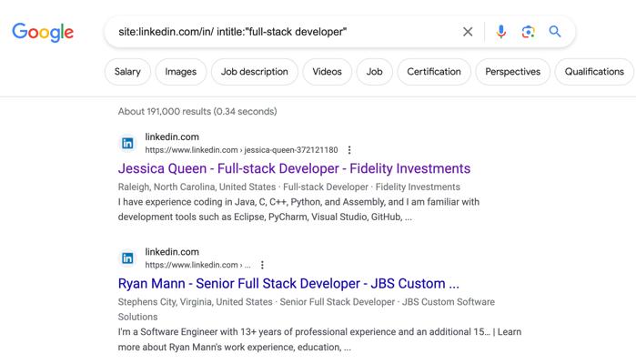Viewport: 636px width, 364px height.
Task: Select the Certification filter chip
Action: [x=434, y=72]
